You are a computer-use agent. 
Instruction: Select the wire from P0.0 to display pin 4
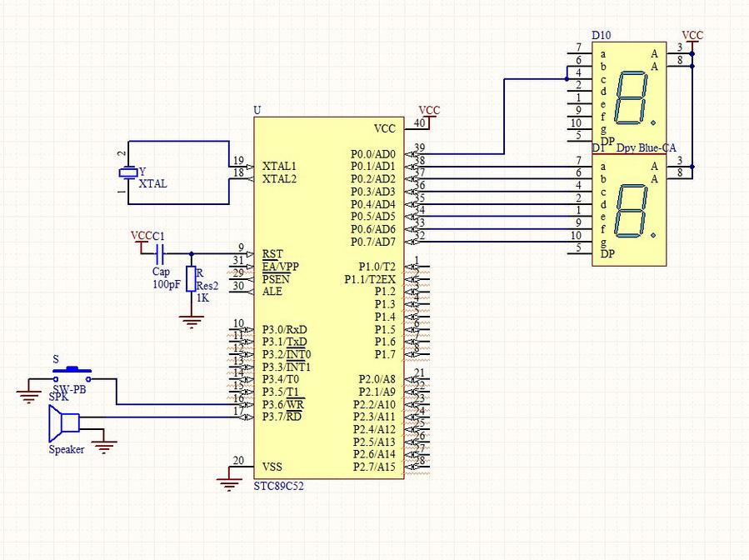tap(504, 117)
